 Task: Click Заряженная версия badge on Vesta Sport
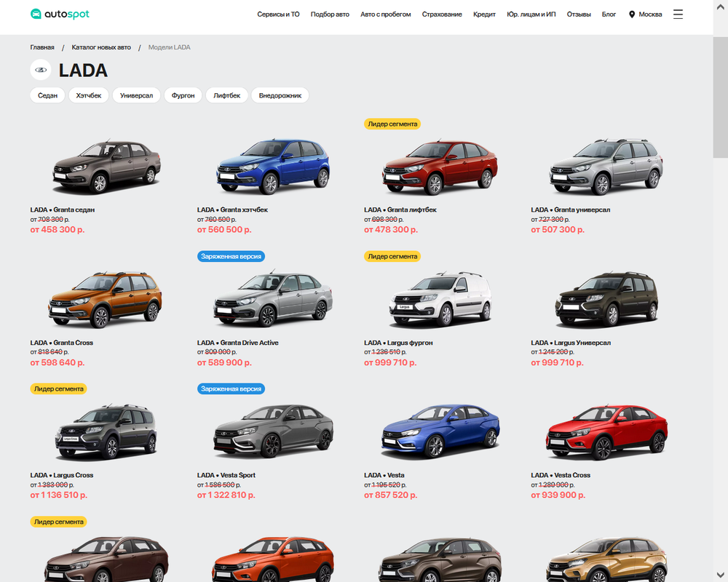(x=231, y=389)
